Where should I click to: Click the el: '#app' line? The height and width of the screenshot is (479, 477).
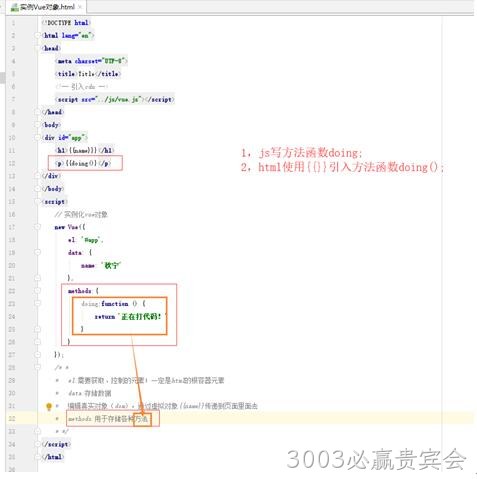85,240
